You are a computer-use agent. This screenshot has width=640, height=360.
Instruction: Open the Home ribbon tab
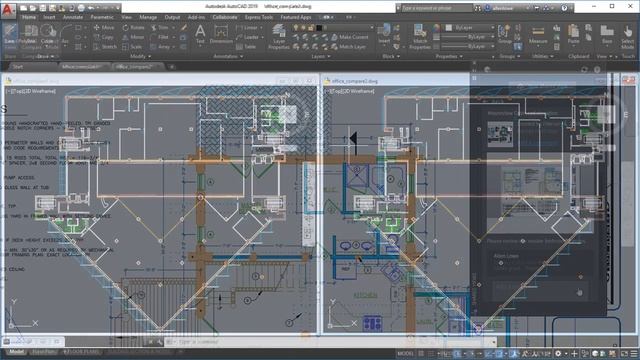pyautogui.click(x=29, y=17)
